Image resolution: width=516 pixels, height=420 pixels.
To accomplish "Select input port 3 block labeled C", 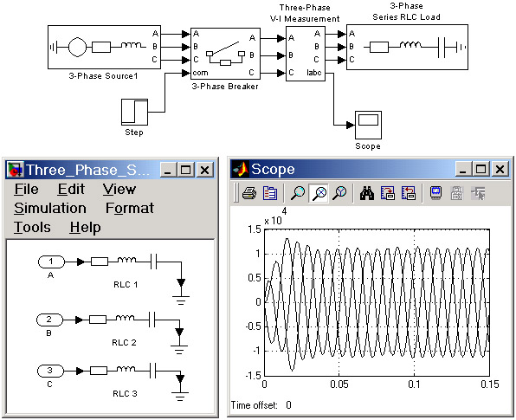I will click(50, 371).
